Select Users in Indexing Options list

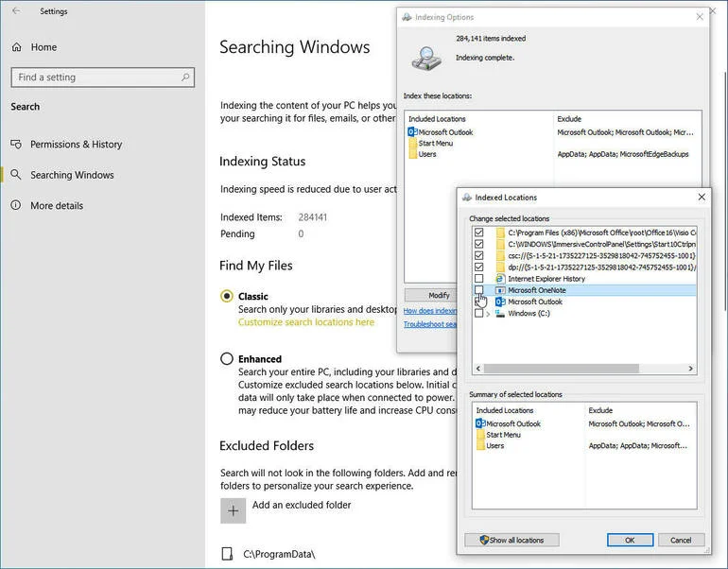click(x=427, y=154)
